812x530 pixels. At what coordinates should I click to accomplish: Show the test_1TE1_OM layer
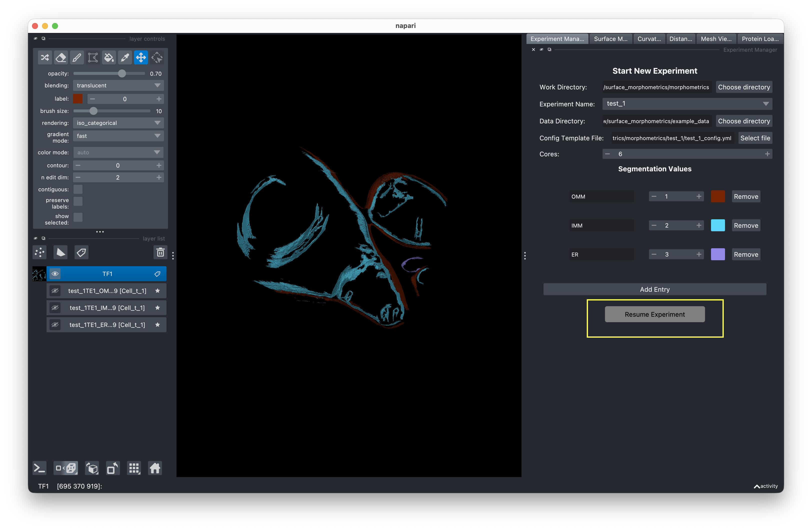click(55, 291)
